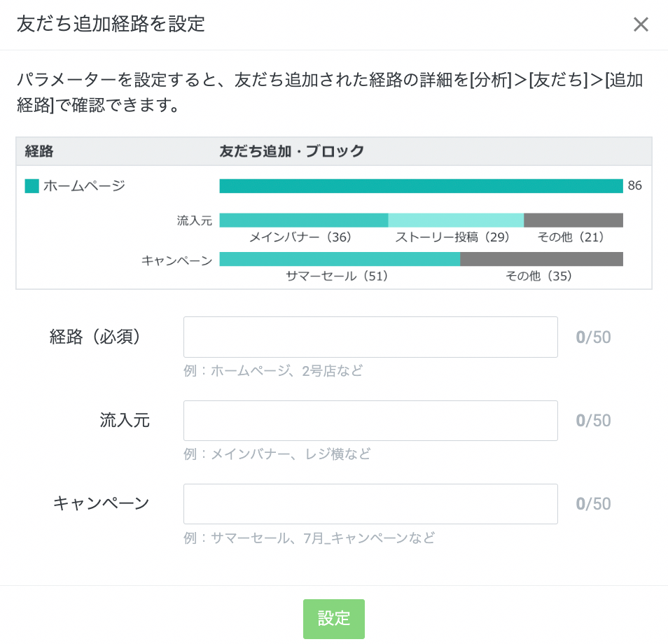Click the teal ホームページ legend swatch

pos(32,186)
